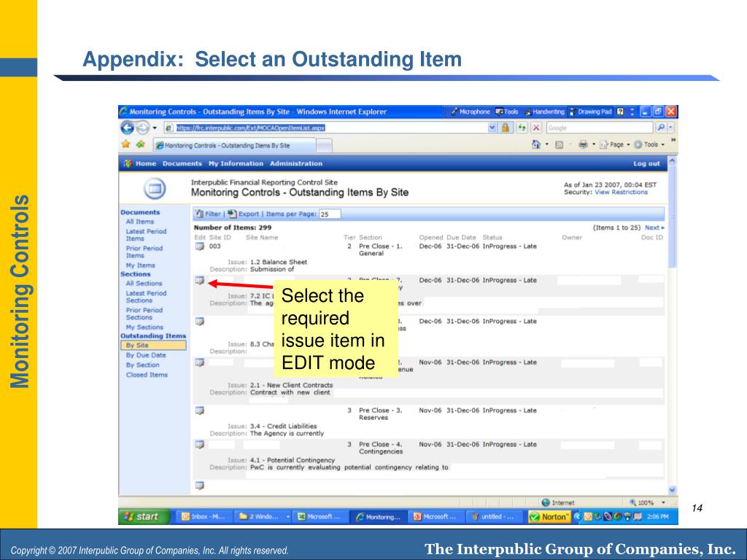Open the recent pages dropdown beside Forward
747x560 pixels.
pos(155,128)
